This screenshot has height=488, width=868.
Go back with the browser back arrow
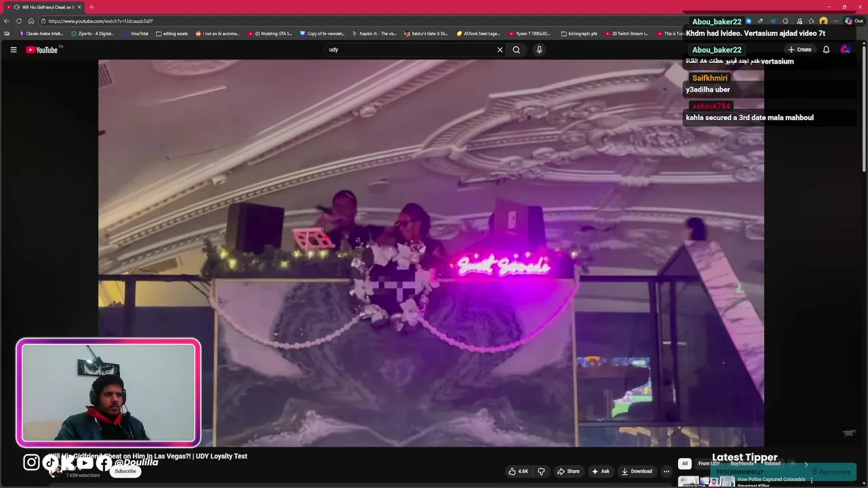point(7,21)
